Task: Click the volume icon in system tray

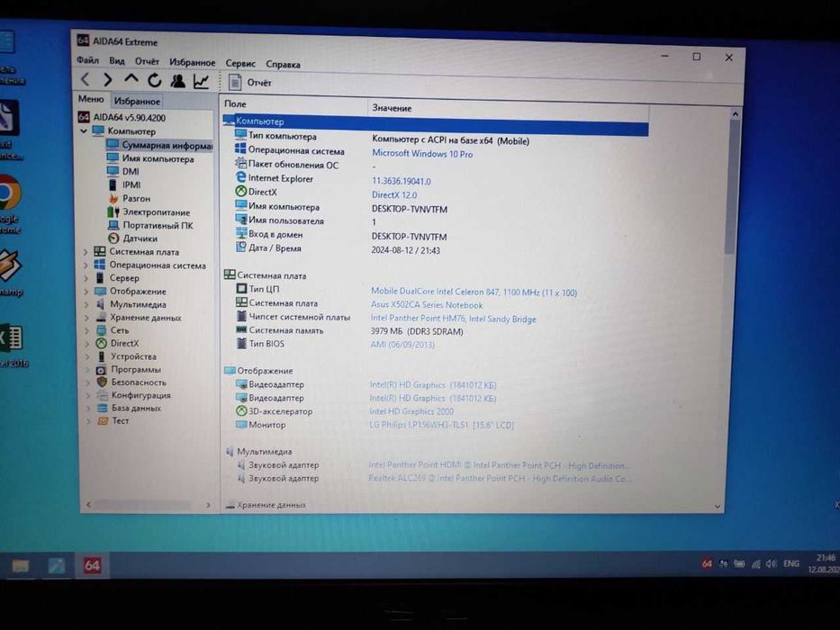Action: [771, 563]
